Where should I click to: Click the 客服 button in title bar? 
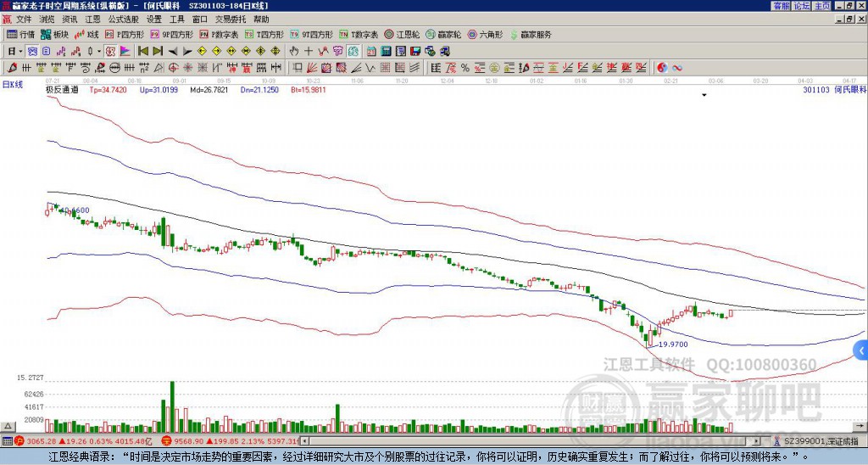pos(782,6)
